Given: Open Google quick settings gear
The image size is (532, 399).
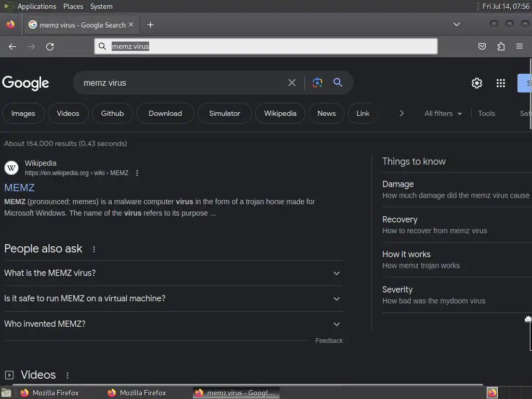Looking at the screenshot, I should 477,83.
